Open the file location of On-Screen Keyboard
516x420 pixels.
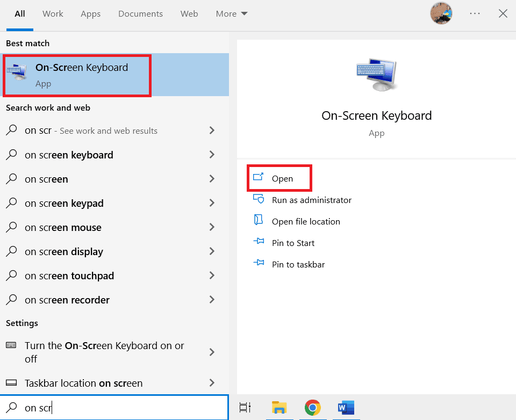305,221
